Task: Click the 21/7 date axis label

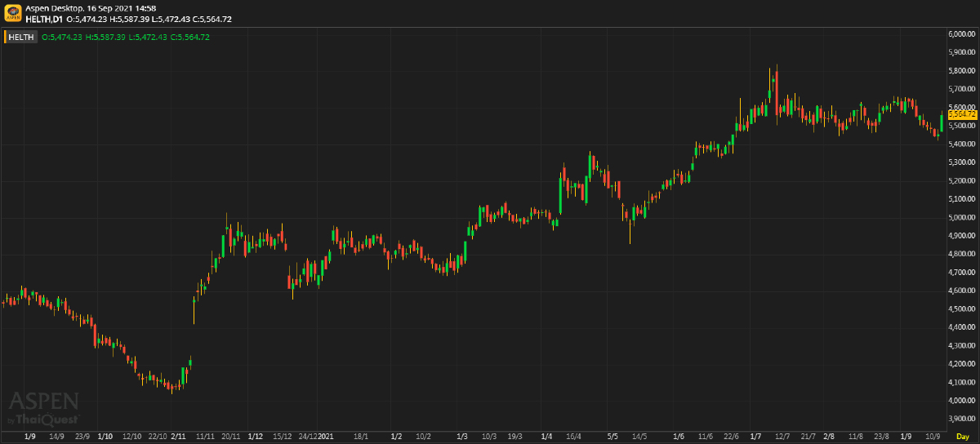Action: pyautogui.click(x=808, y=437)
